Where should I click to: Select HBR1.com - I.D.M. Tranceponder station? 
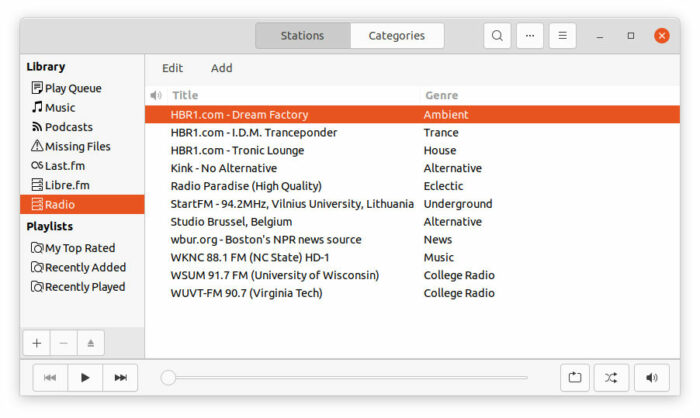412,133
